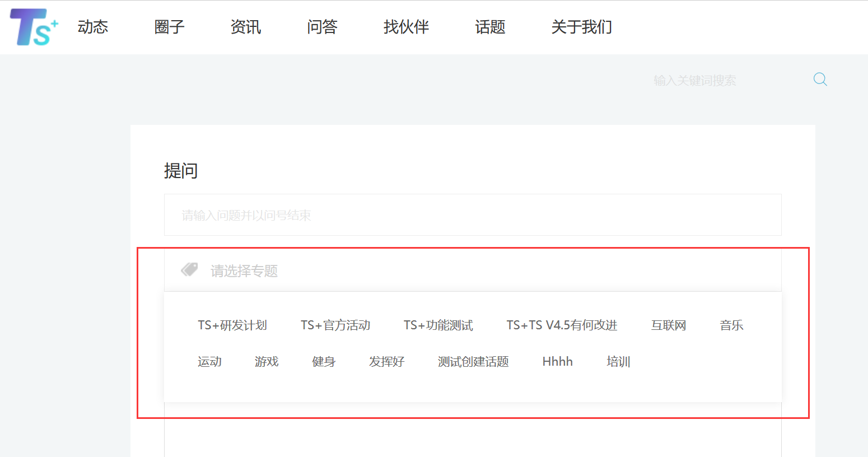
Task: Click the TS+ logo
Action: [x=34, y=27]
